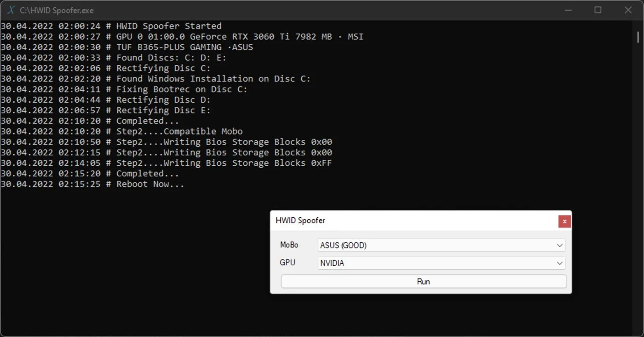
Task: Click the Rectifying Disc C: log line
Action: [106, 69]
